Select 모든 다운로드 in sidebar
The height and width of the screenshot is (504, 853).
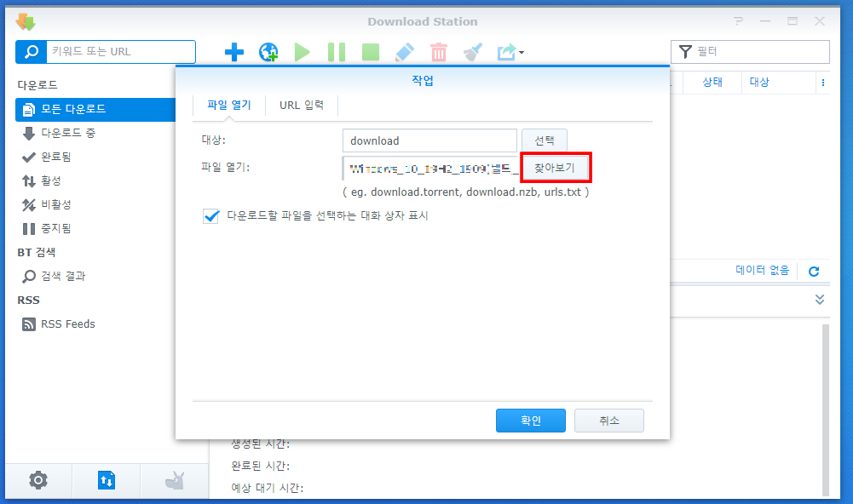[x=95, y=109]
